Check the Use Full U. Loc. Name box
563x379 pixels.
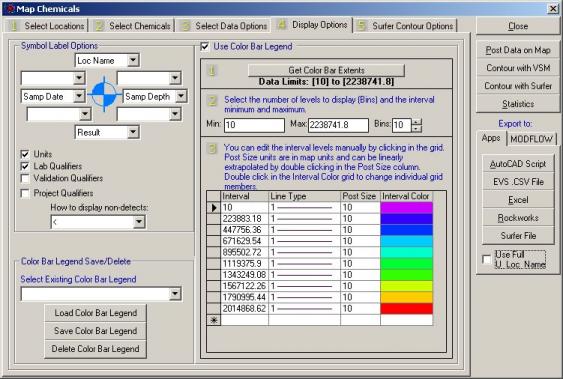tap(487, 259)
